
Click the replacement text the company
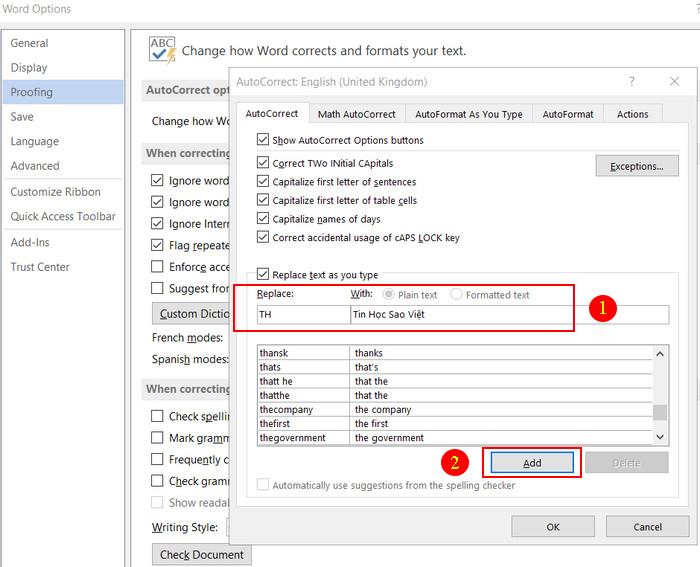(383, 409)
